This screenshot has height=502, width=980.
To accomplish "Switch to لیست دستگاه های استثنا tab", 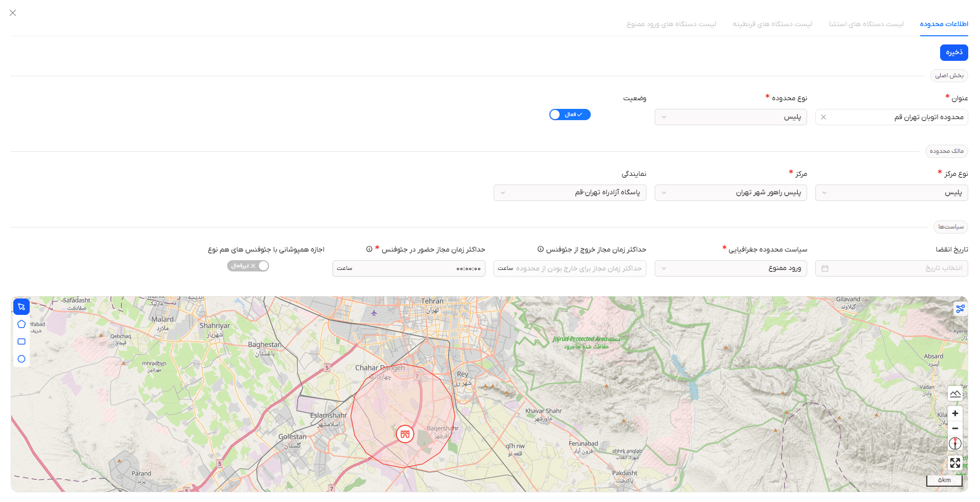I will 866,24.
